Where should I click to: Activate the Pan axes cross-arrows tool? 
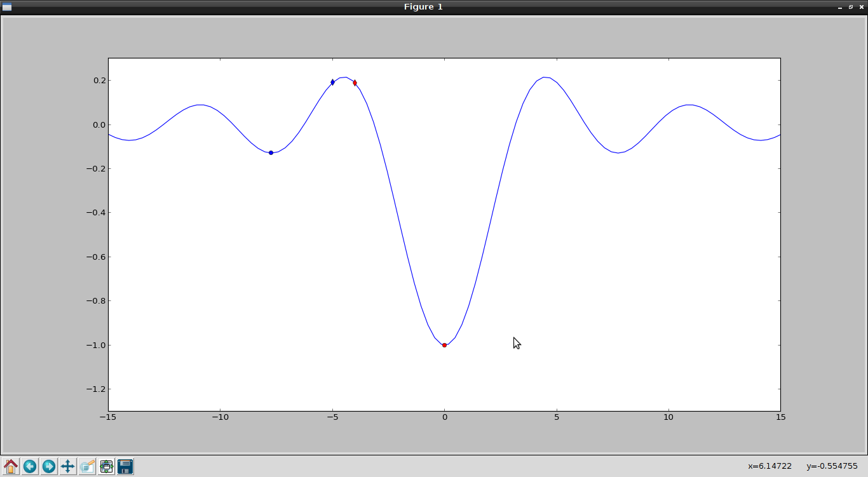pos(68,467)
